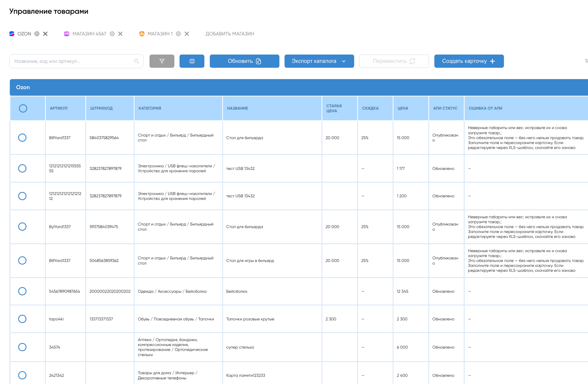Image resolution: width=588 pixels, height=384 pixels.
Task: Select row with barcode 5840375829564
Action: pos(22,138)
